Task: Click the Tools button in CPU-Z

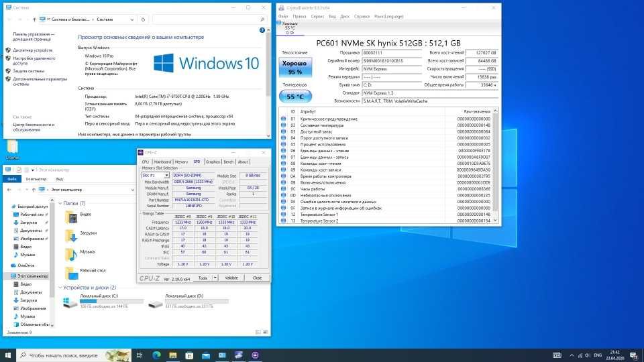Action: pyautogui.click(x=203, y=278)
